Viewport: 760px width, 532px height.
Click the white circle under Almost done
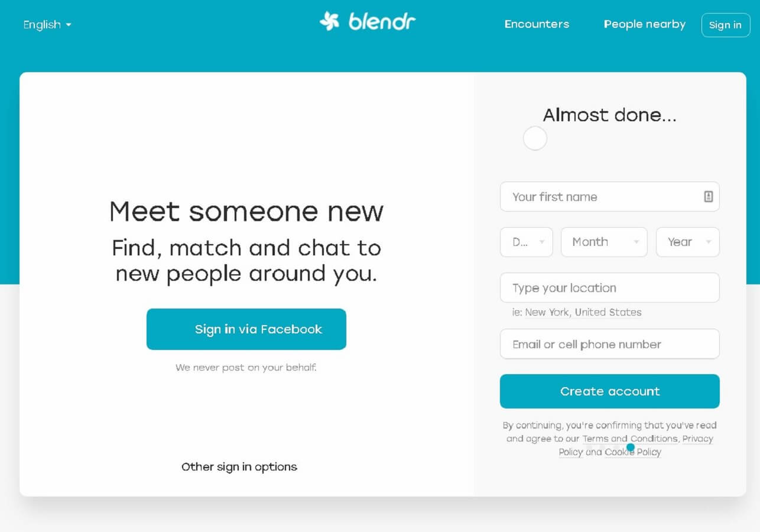pyautogui.click(x=535, y=138)
